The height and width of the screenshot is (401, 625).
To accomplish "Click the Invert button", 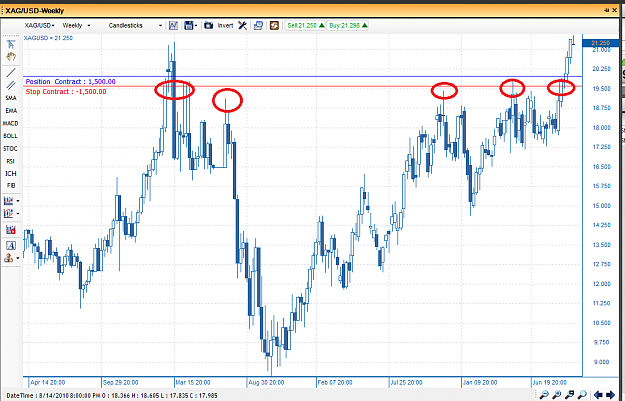I will 225,26.
